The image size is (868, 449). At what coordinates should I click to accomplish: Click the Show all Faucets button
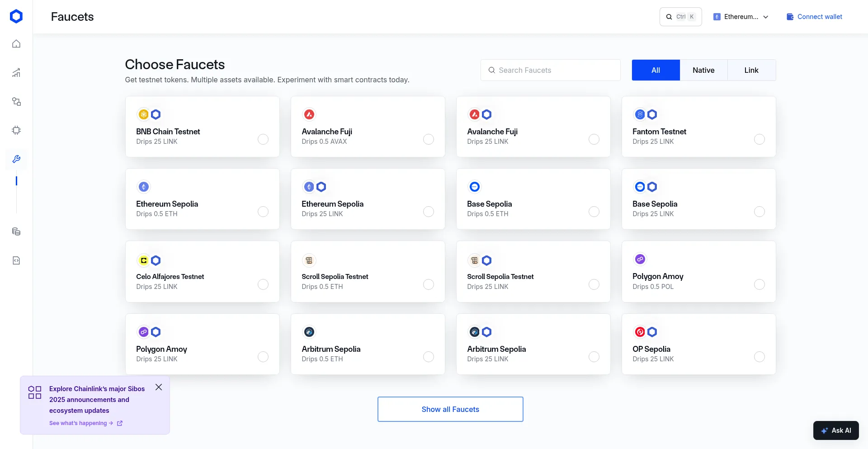click(x=450, y=409)
